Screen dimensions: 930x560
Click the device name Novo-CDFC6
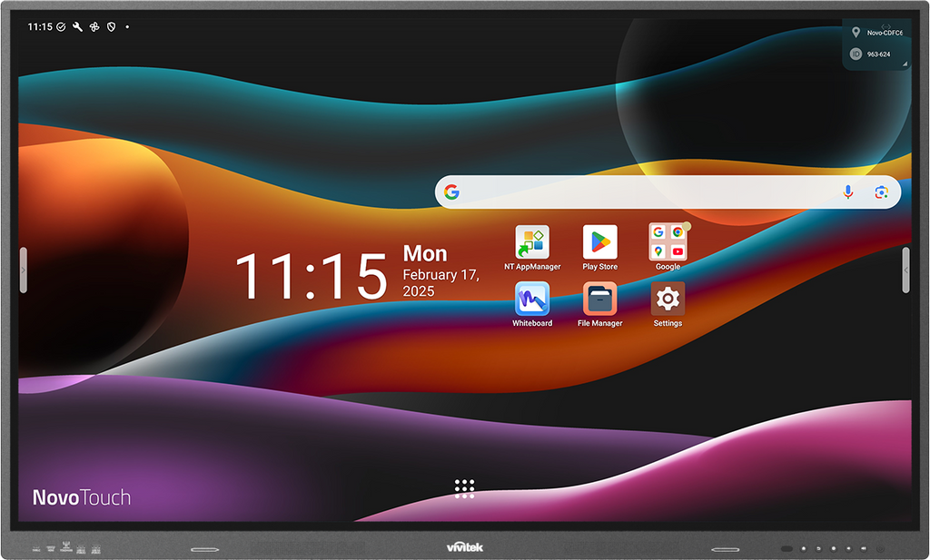coord(885,33)
